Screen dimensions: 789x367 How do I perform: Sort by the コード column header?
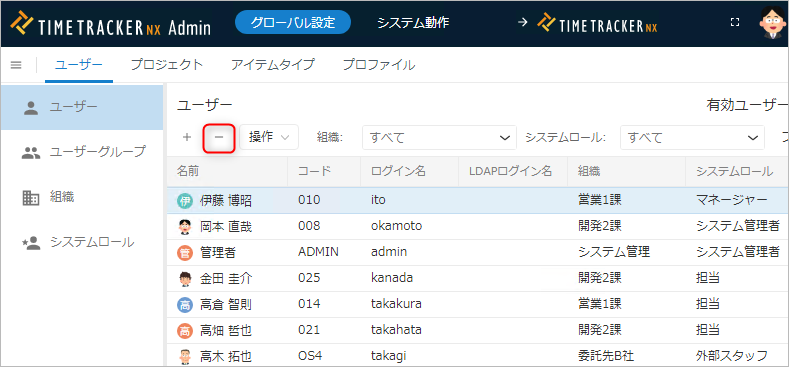314,171
